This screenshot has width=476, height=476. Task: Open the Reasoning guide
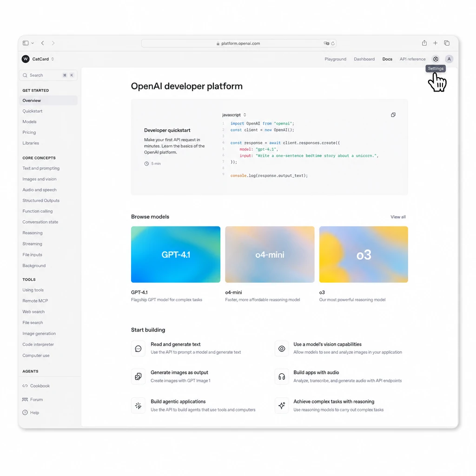click(32, 233)
